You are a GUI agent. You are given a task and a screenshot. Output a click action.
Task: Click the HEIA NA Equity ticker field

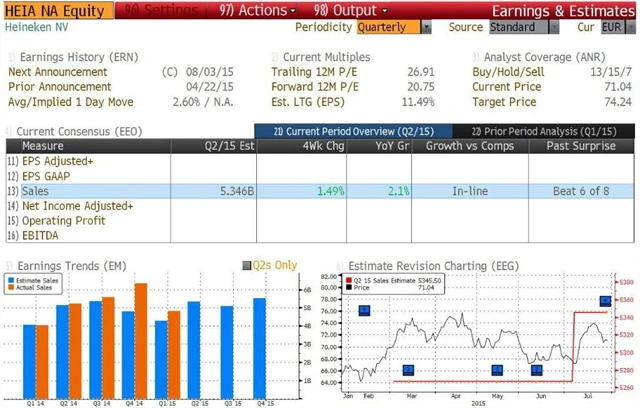point(59,11)
